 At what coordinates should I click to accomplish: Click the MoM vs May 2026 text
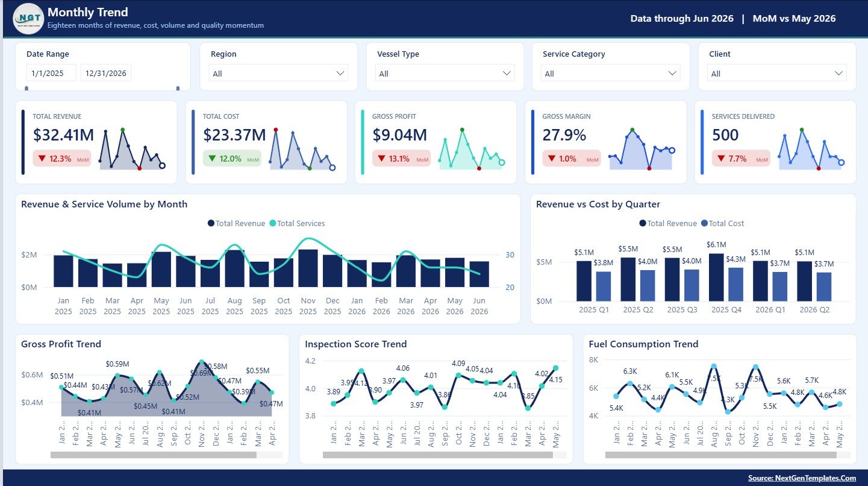pyautogui.click(x=795, y=19)
